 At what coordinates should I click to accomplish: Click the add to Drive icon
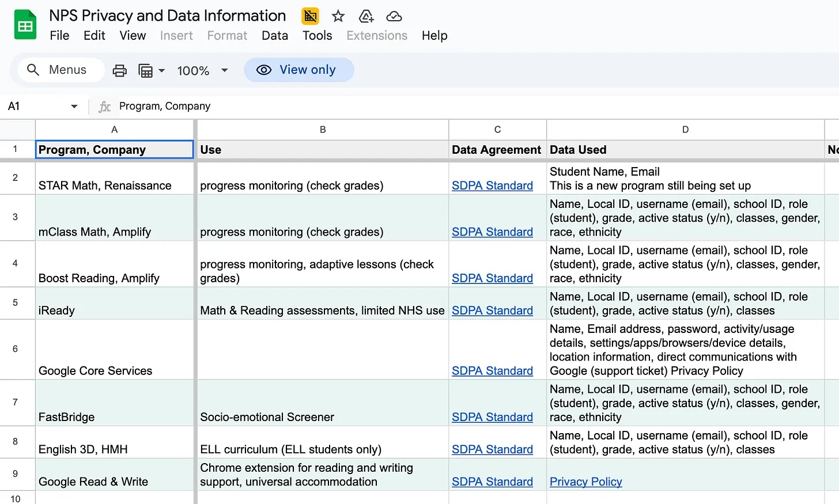(366, 16)
